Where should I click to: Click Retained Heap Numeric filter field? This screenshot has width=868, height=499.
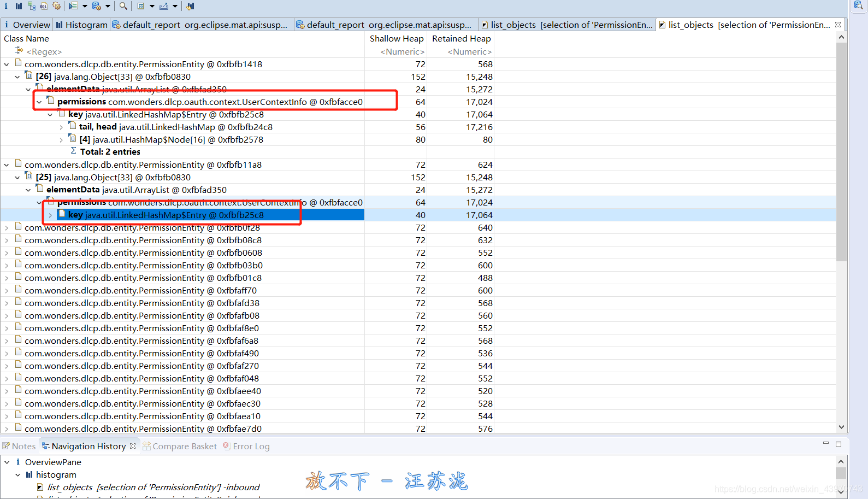point(469,51)
